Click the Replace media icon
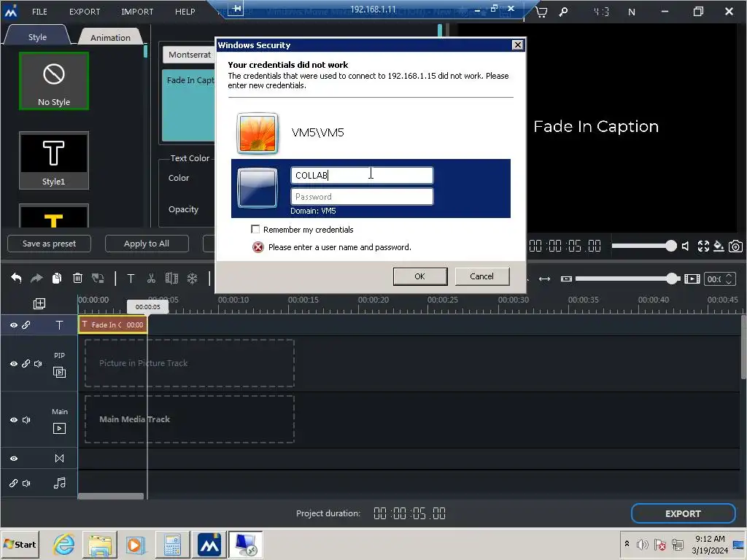This screenshot has height=560, width=747. pos(98,278)
